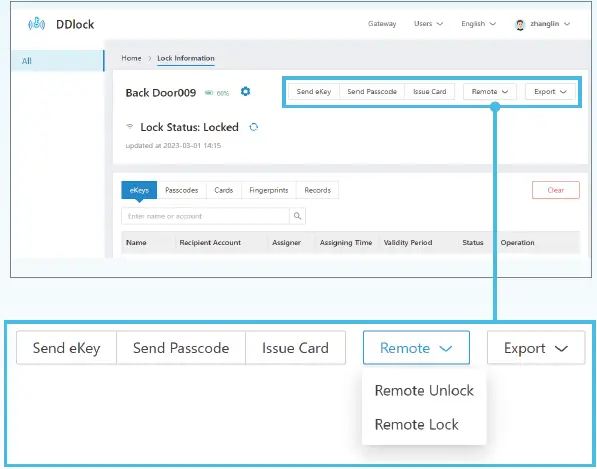Click enlarged Issue Card button
Viewport: 597px width, 469px height.
pyautogui.click(x=295, y=348)
